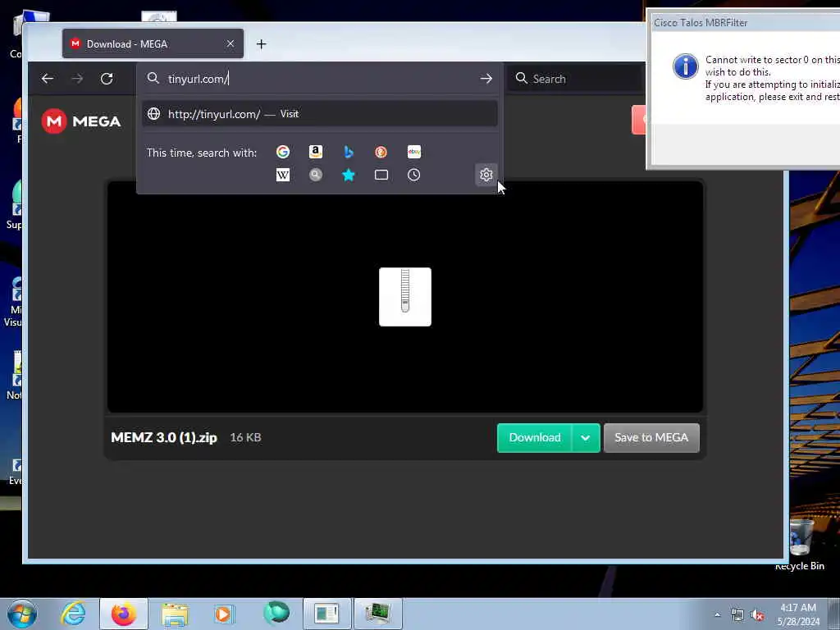Go back to the previous page
The width and height of the screenshot is (840, 630).
click(48, 79)
